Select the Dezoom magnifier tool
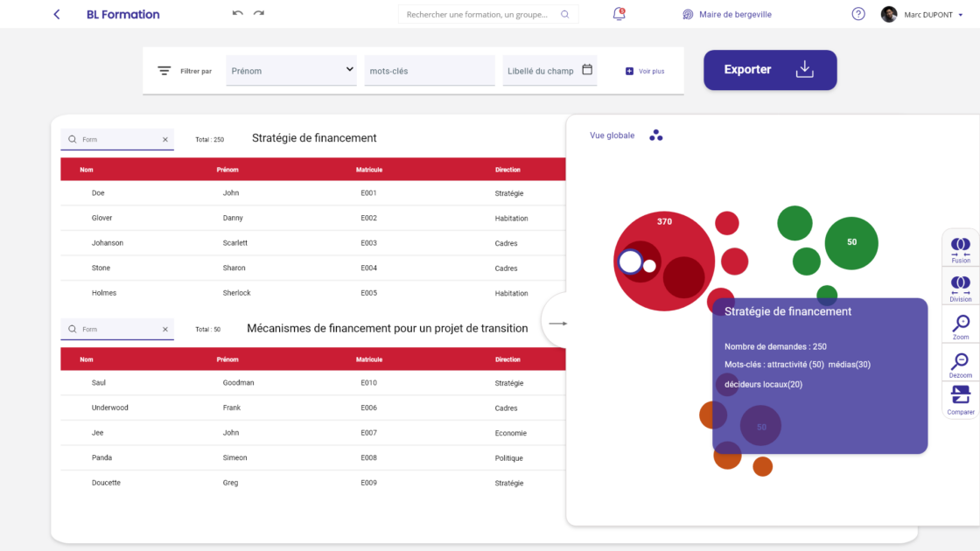Screen dimensions: 980x551 961,363
